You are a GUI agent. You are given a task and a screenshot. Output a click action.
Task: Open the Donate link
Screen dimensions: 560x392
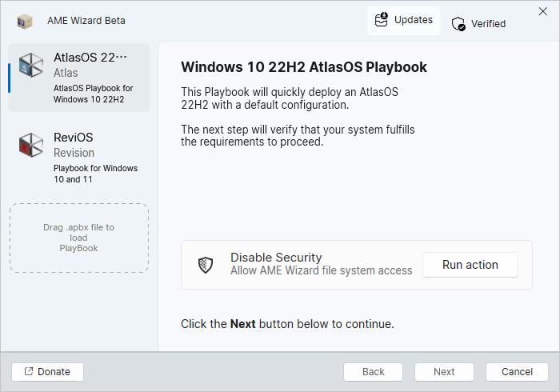coord(47,372)
